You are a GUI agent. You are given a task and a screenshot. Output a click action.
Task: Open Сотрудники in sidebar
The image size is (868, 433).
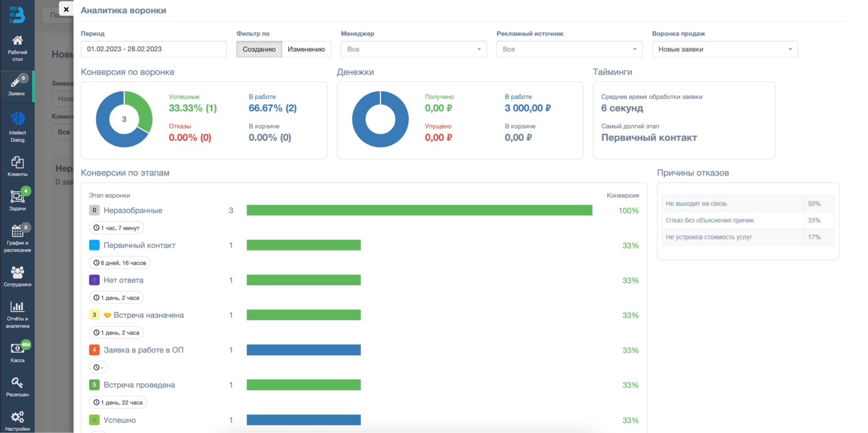point(17,277)
